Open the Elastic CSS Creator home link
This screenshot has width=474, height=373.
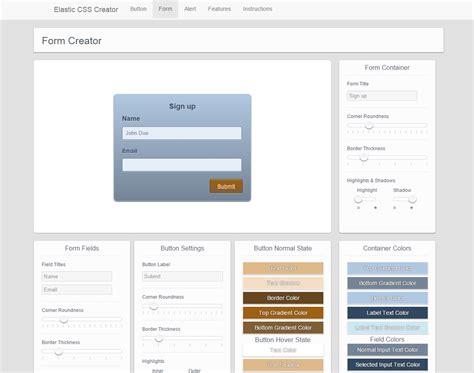[86, 9]
